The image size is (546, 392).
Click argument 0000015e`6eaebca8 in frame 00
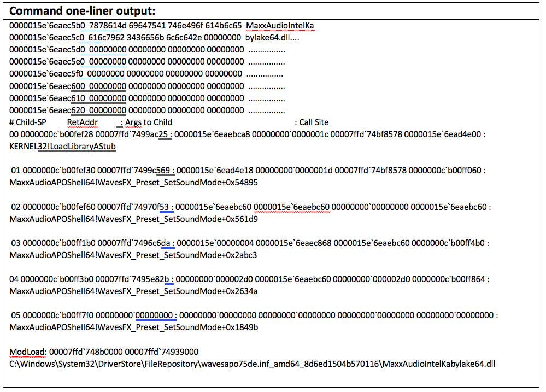[x=212, y=134]
